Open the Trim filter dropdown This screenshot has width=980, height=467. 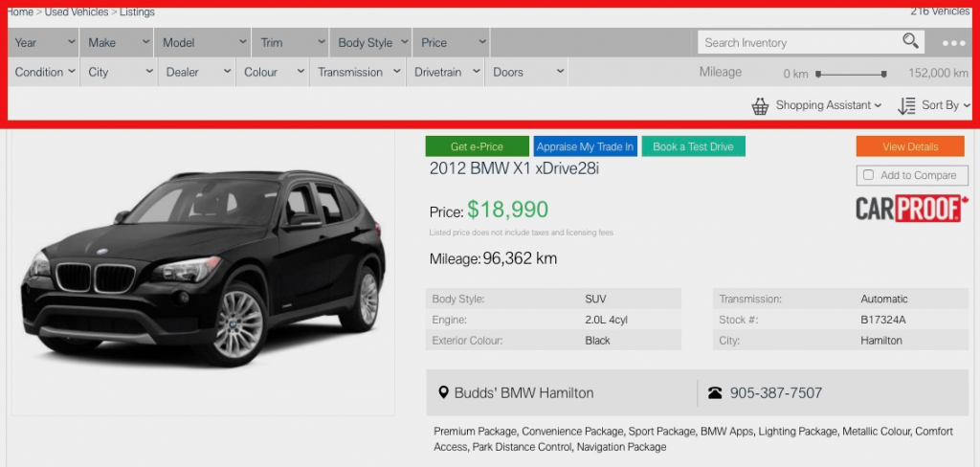coord(291,42)
